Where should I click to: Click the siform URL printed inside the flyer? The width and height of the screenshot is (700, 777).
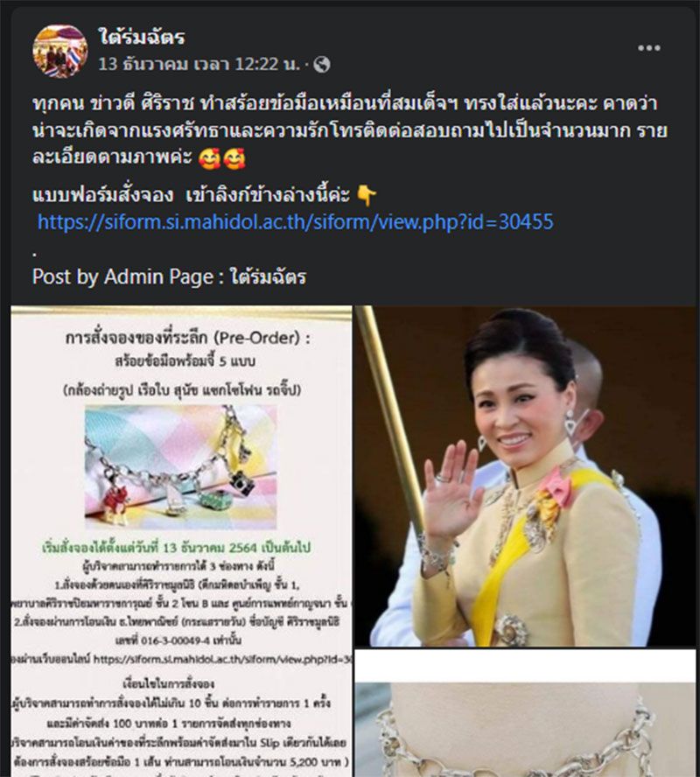point(222,659)
